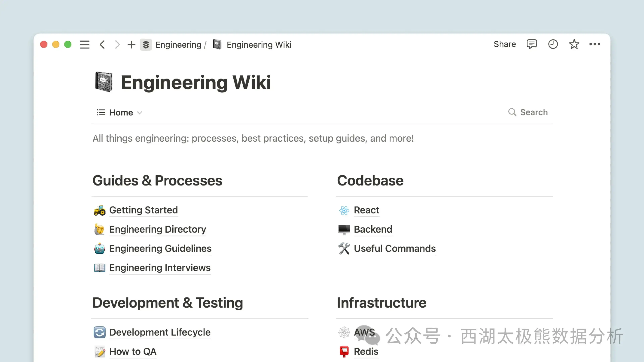
Task: Click the Engineering teamspace stack icon
Action: click(x=146, y=44)
